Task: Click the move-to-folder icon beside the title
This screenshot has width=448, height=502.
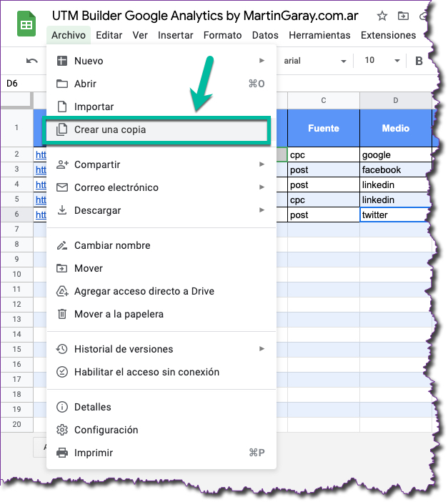Action: pos(403,16)
